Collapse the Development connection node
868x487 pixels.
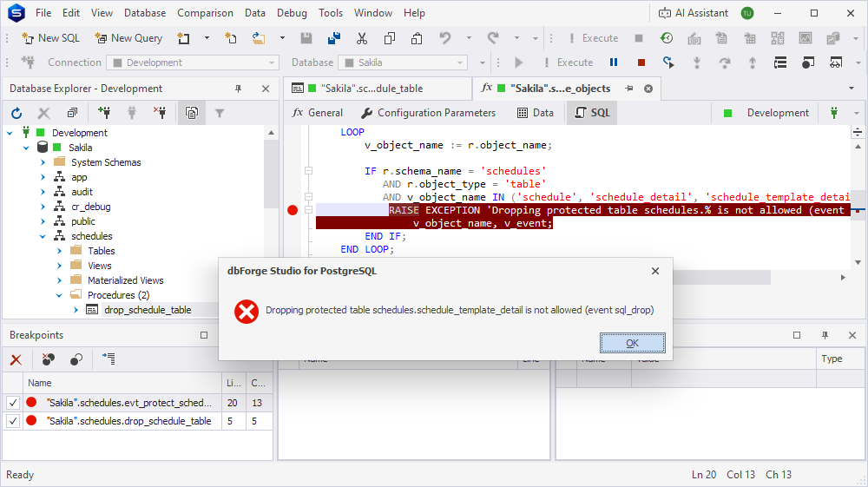10,133
